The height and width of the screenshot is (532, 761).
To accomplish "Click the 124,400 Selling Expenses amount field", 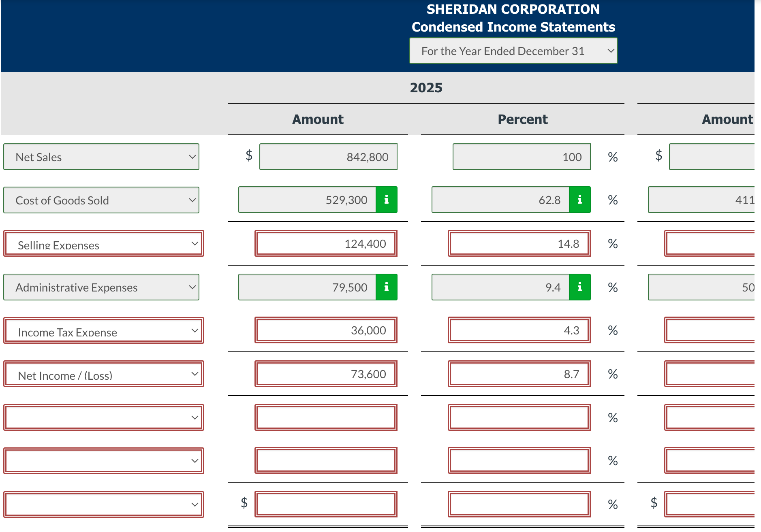I will (x=326, y=243).
